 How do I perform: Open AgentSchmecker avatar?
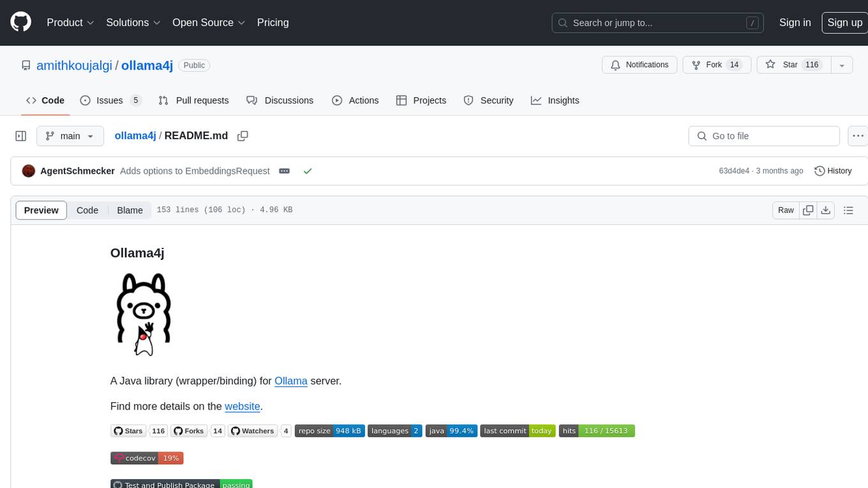tap(28, 171)
